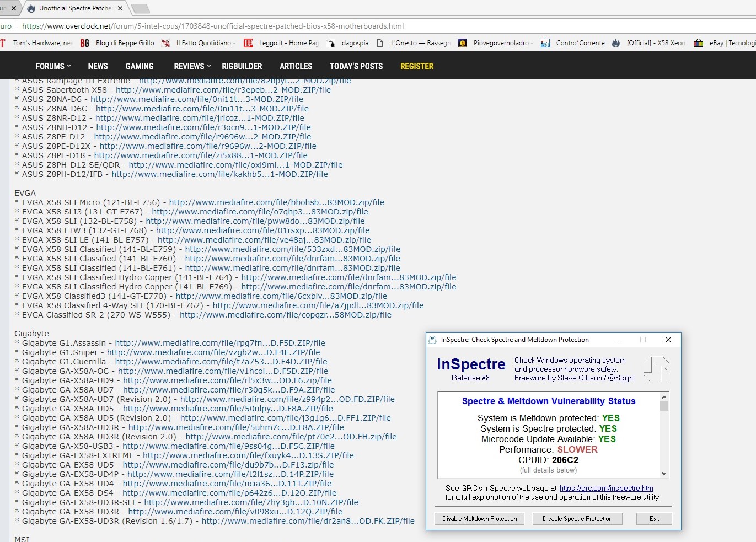Click the InSpectre ghost title bar icon
This screenshot has height=542, width=756.
[433, 340]
